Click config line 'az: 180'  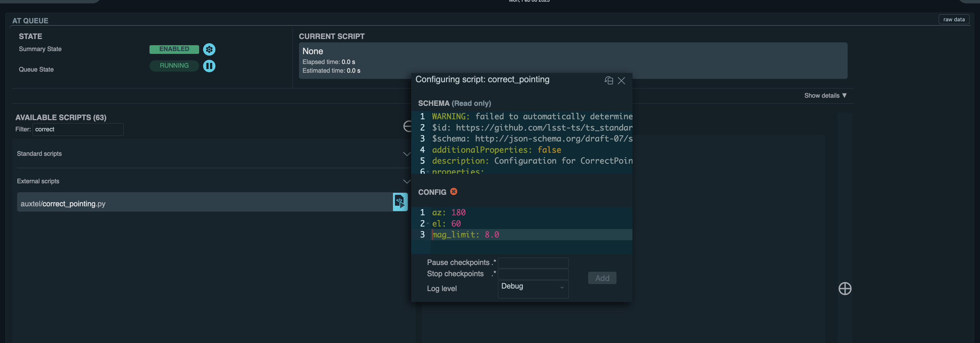[448, 212]
